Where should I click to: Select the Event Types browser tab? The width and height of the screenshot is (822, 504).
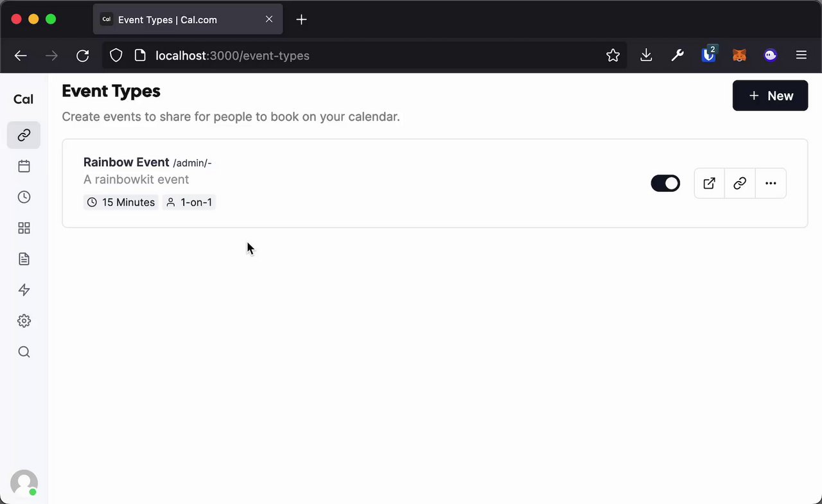click(180, 19)
